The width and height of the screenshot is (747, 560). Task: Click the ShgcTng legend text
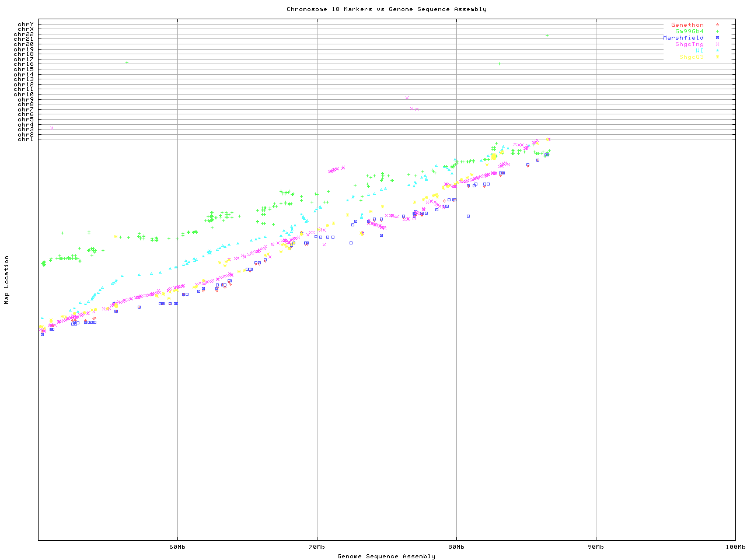coord(689,44)
